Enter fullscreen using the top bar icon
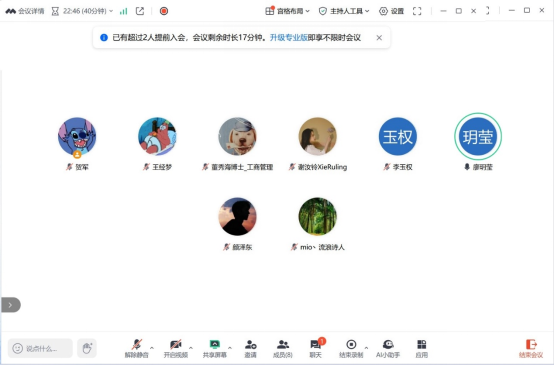Screen dimensions: 554x365 (x=417, y=11)
